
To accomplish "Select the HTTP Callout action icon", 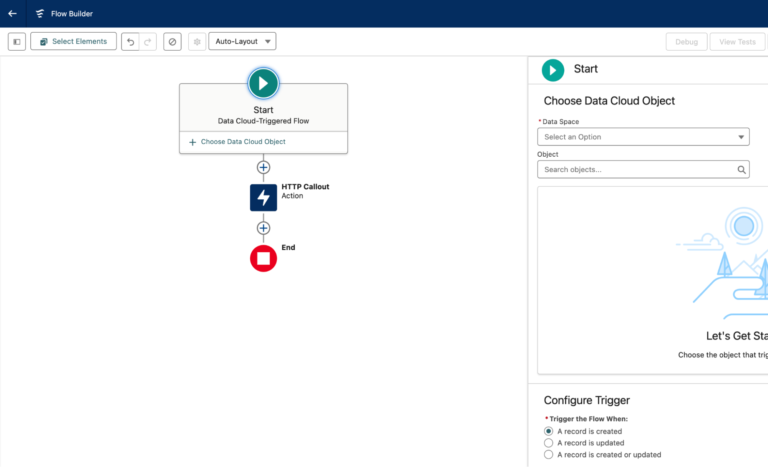I will point(264,197).
